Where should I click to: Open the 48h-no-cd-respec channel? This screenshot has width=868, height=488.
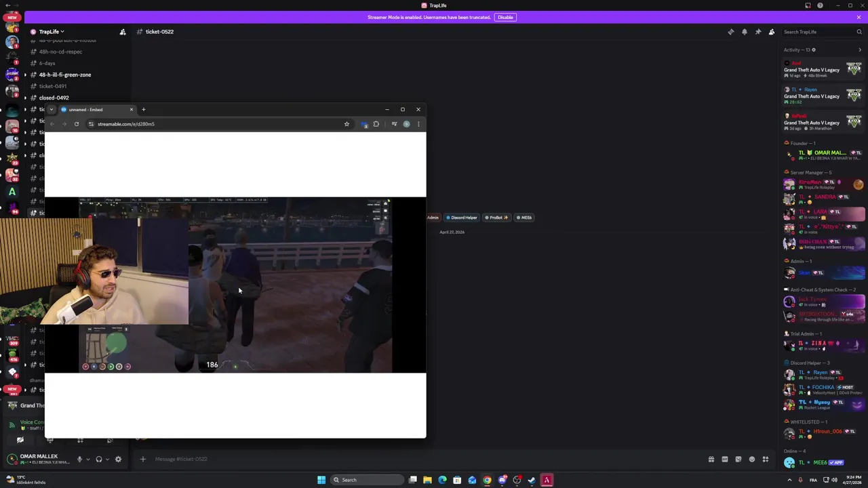click(x=60, y=52)
